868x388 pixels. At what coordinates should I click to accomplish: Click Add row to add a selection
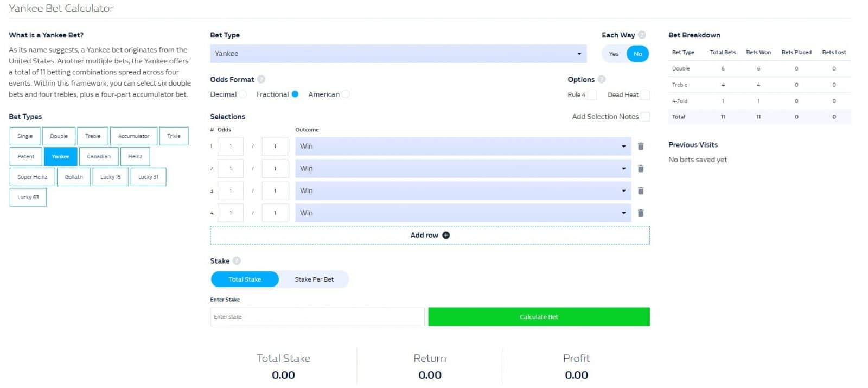pos(430,236)
